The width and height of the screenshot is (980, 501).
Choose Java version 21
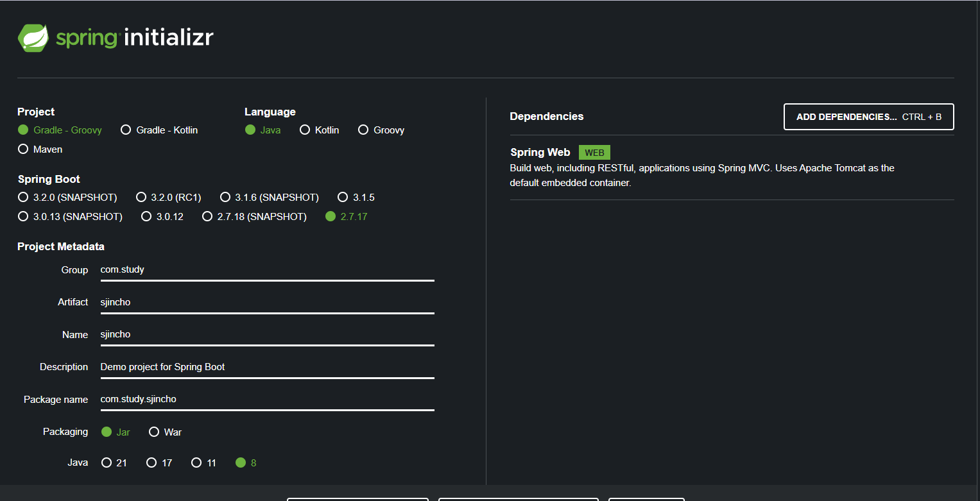[x=114, y=463]
